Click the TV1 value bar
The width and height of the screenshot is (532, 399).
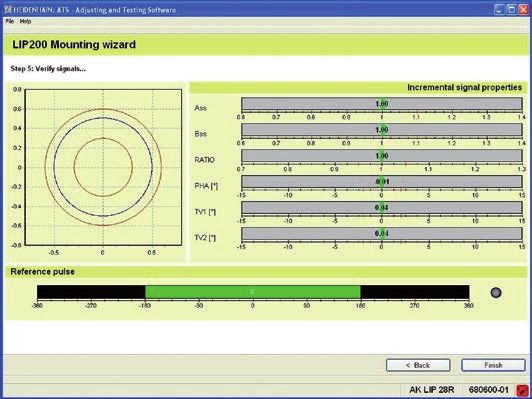[x=382, y=208]
